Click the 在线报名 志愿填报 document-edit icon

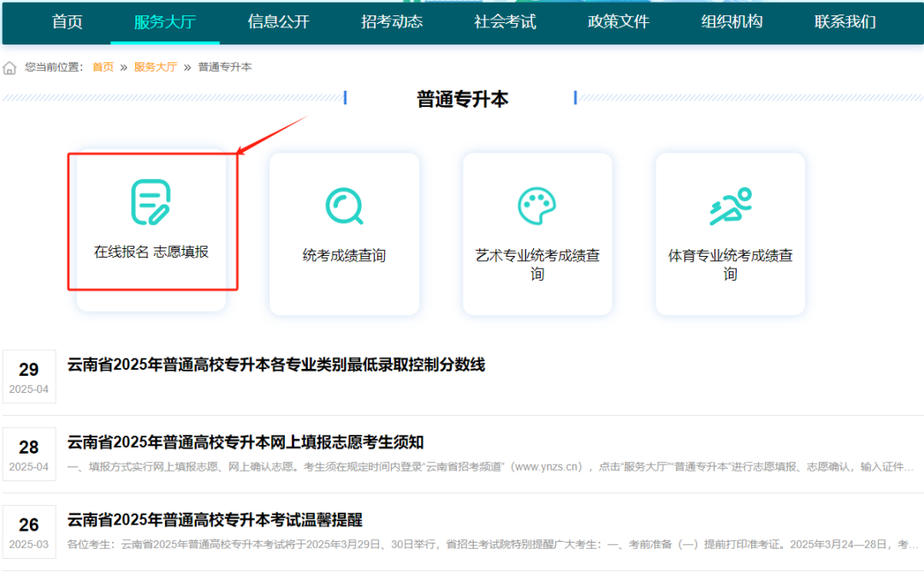151,202
